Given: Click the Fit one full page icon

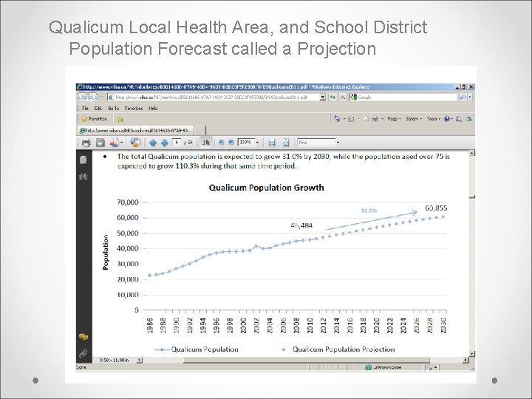Looking at the screenshot, I should coord(286,143).
